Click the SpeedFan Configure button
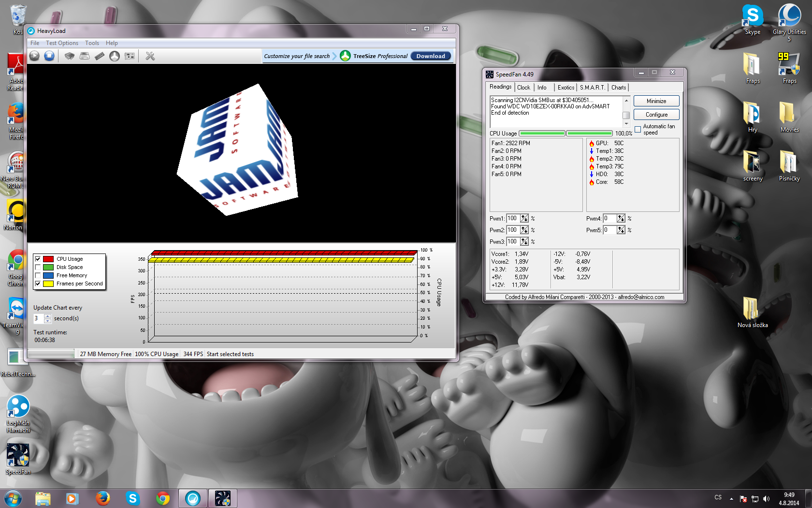Screen dimensions: 812x508 click(656, 115)
